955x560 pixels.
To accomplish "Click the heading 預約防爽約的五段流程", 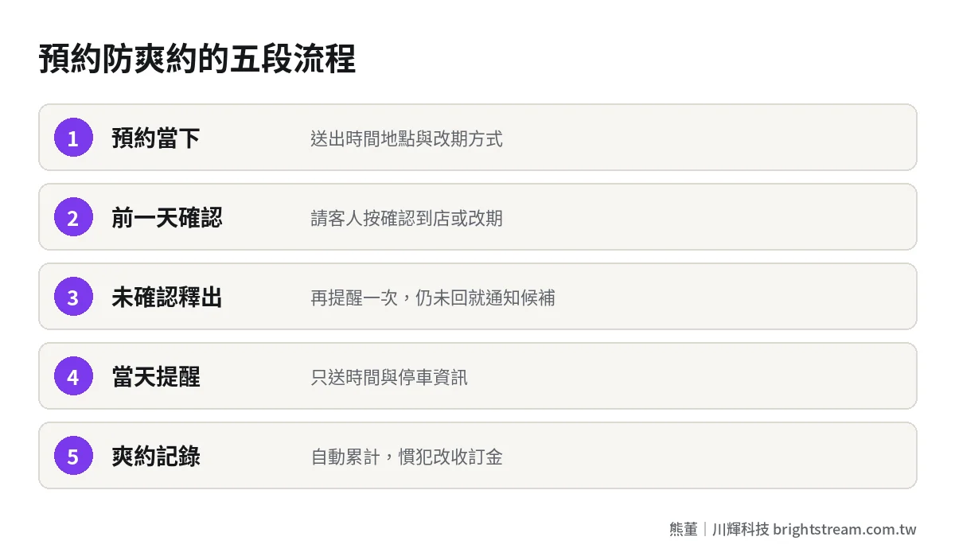I will pos(197,60).
